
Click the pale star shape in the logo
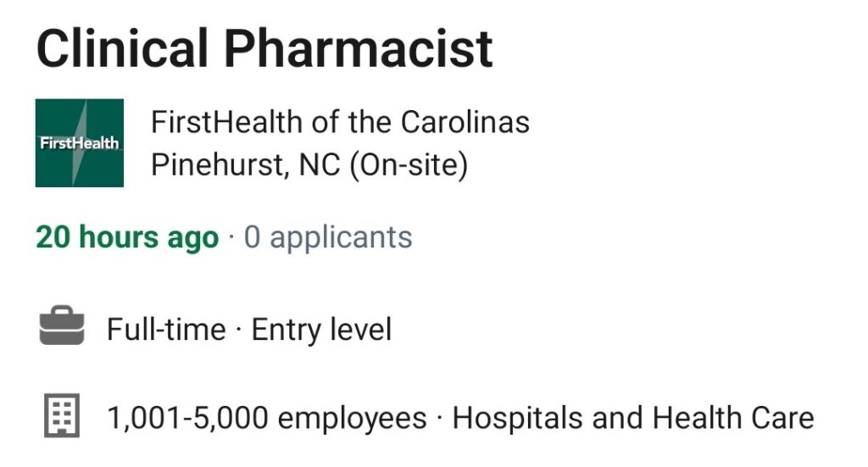80,142
